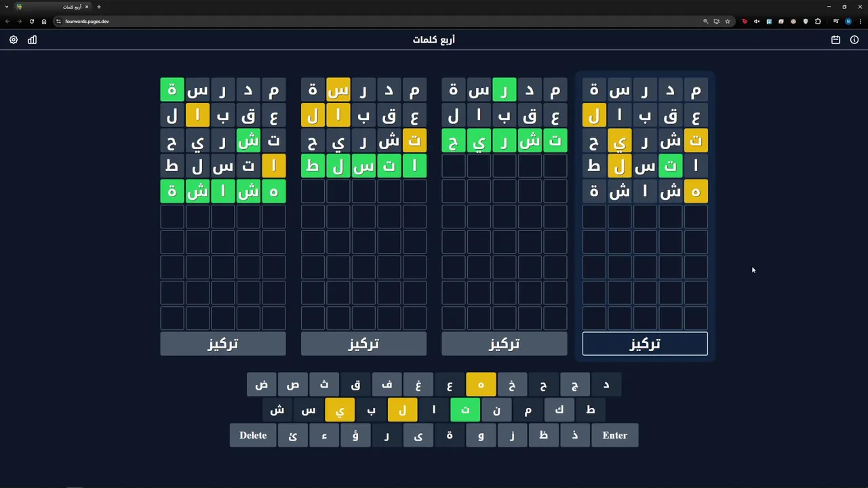Tap the ن keyboard key

[x=496, y=410]
